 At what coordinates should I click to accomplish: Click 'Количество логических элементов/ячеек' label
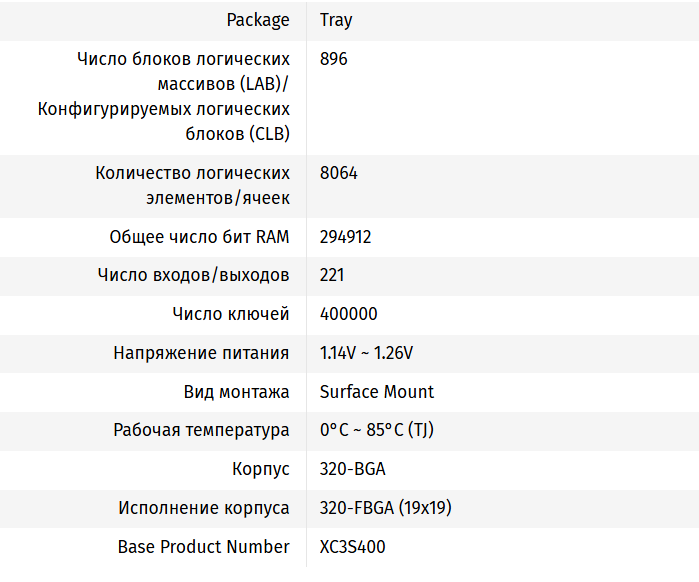[x=192, y=185]
